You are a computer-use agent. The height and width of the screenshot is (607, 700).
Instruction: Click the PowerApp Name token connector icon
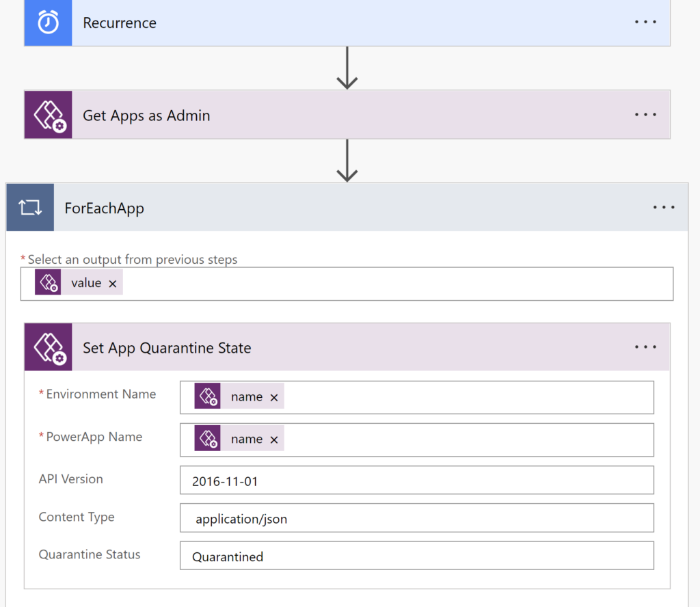207,438
